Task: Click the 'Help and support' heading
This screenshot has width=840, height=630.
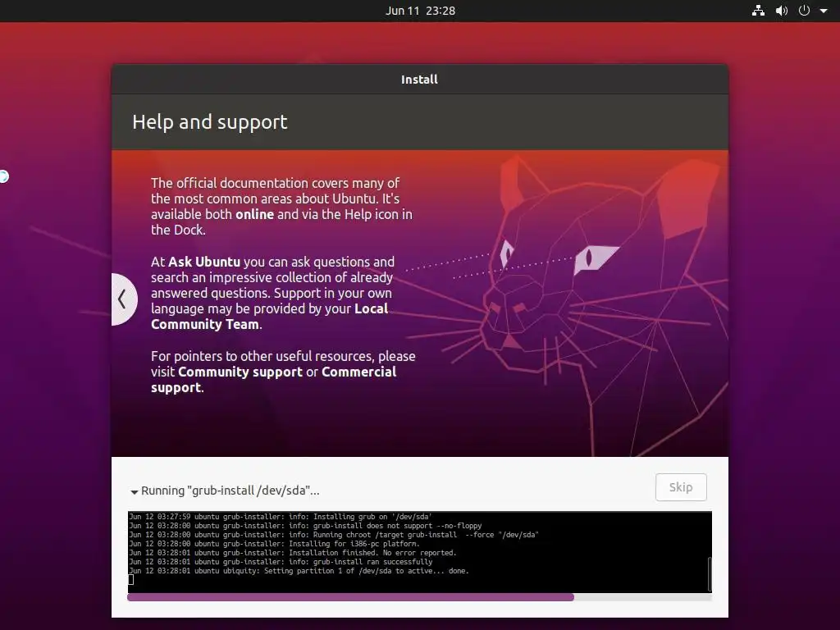Action: tap(209, 121)
